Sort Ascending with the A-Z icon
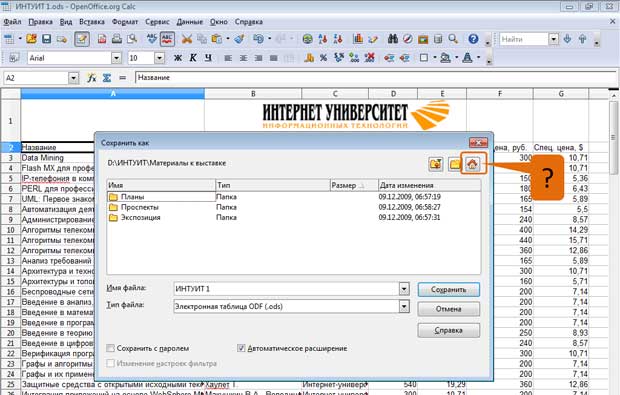Image resolution: width=620 pixels, height=395 pixels. (323, 39)
